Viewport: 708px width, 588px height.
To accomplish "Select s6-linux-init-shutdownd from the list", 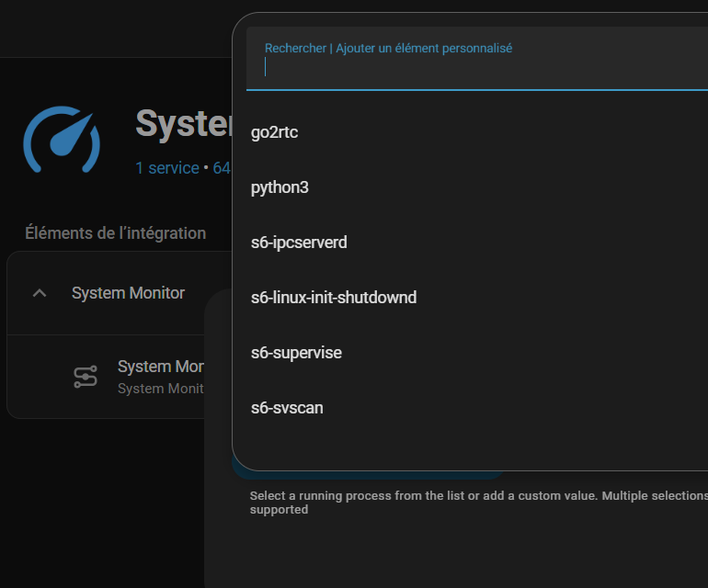I will (334, 298).
